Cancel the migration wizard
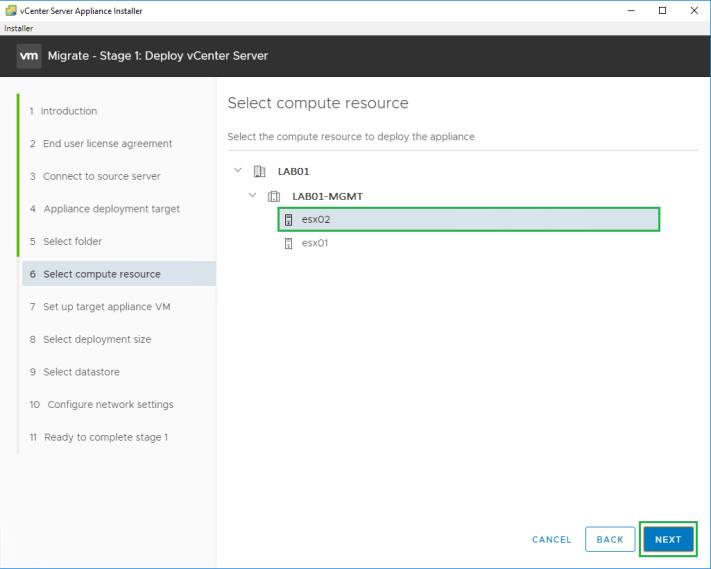This screenshot has width=711, height=569. 551,540
